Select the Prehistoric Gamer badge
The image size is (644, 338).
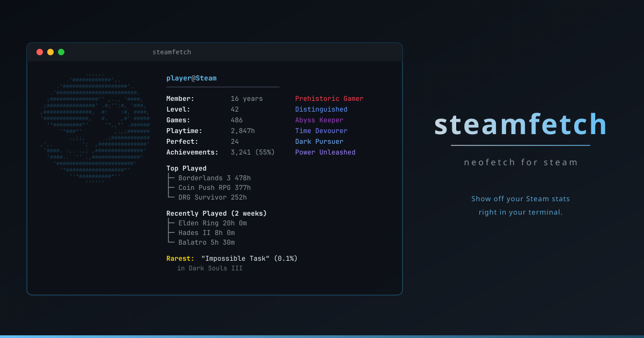[x=329, y=98]
